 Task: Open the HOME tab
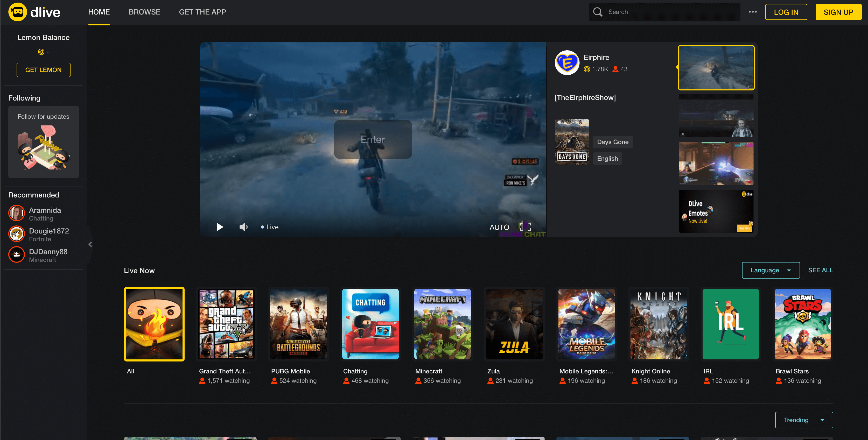click(x=99, y=12)
